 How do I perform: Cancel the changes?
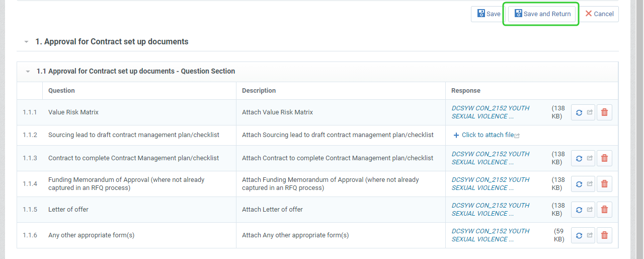point(599,14)
